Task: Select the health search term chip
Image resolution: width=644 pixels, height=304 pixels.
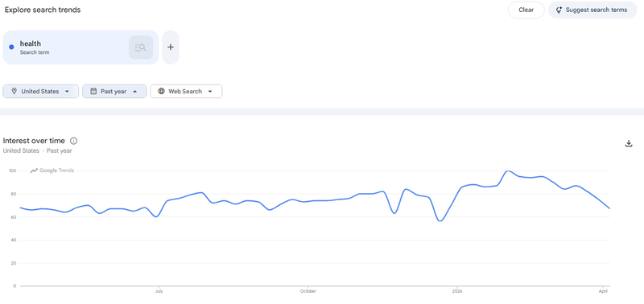Action: coord(80,47)
